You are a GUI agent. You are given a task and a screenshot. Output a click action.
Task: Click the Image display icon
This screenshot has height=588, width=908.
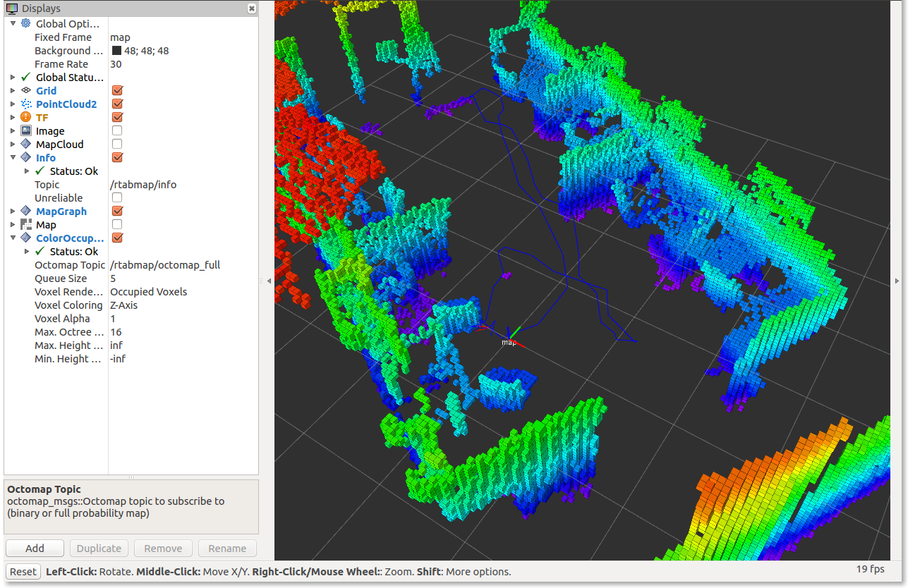coord(26,131)
